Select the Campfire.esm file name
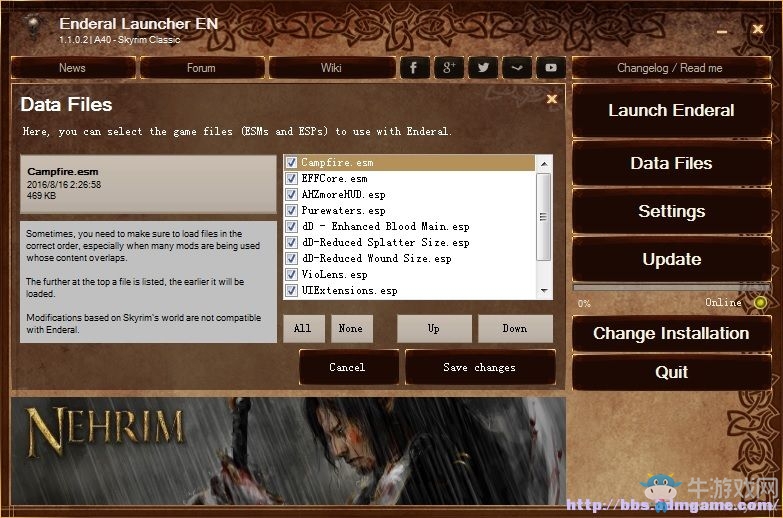The width and height of the screenshot is (783, 518). point(337,162)
